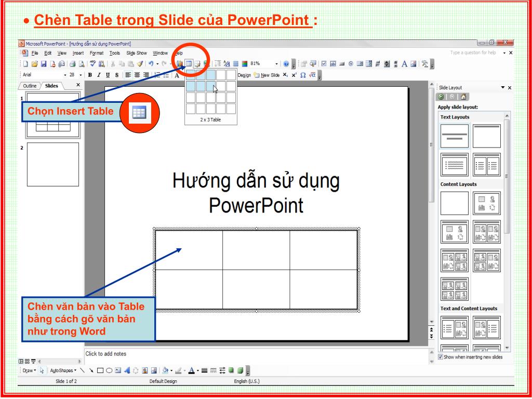Center the text alignment
The height and width of the screenshot is (399, 532).
point(137,75)
